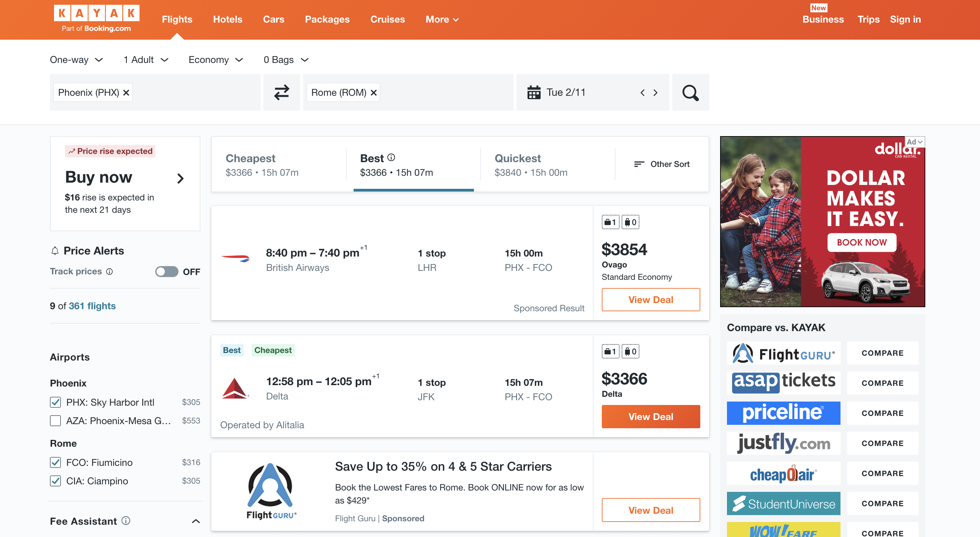
Task: Remove Rome (ROM) destination chip
Action: coord(374,92)
